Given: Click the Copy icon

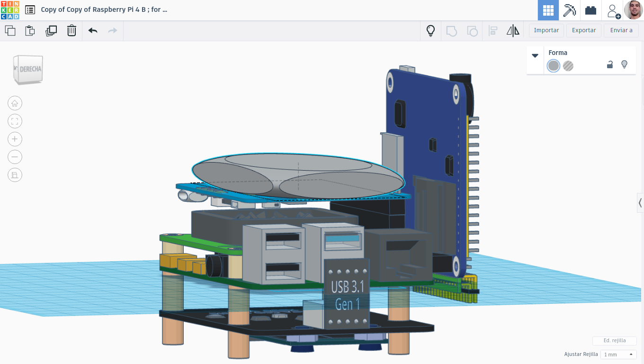Looking at the screenshot, I should coord(10,31).
